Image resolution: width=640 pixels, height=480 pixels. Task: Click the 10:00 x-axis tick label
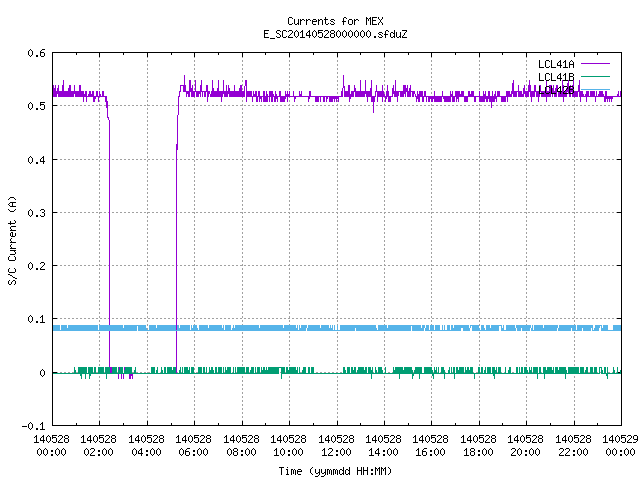pos(288,445)
